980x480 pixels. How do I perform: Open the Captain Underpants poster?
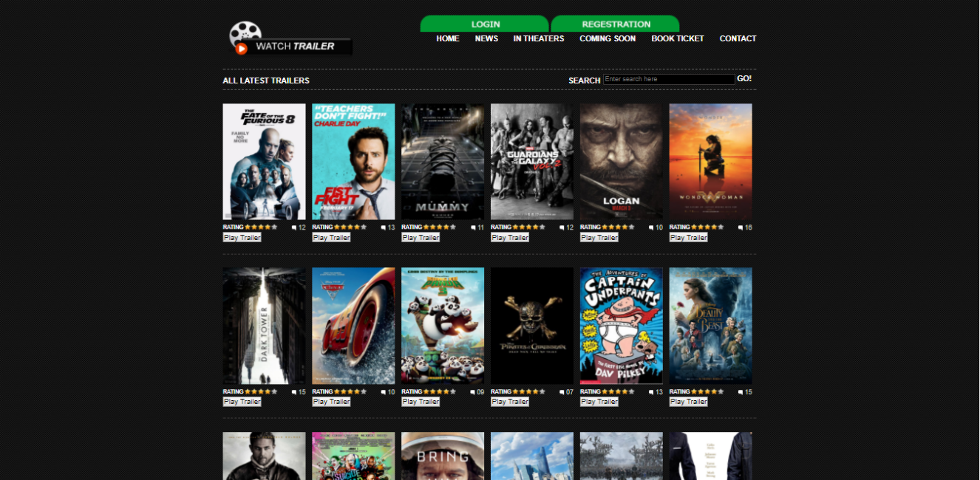click(x=622, y=326)
